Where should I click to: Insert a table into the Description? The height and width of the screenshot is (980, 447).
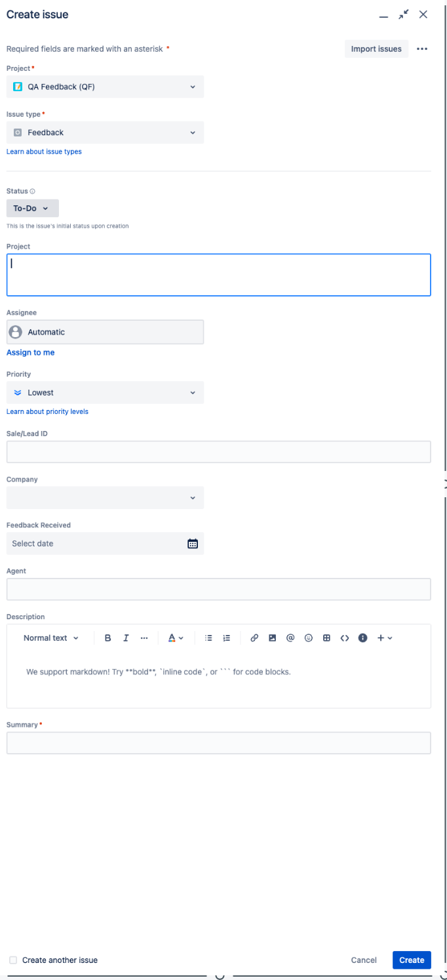tap(326, 638)
